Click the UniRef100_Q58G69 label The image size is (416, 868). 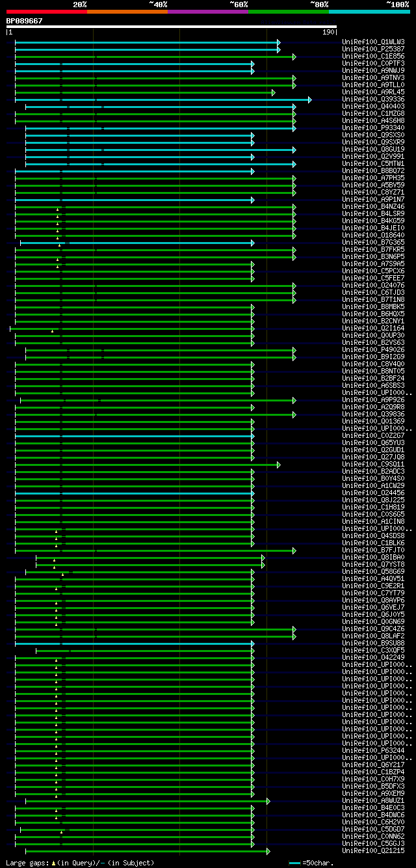coord(373,571)
